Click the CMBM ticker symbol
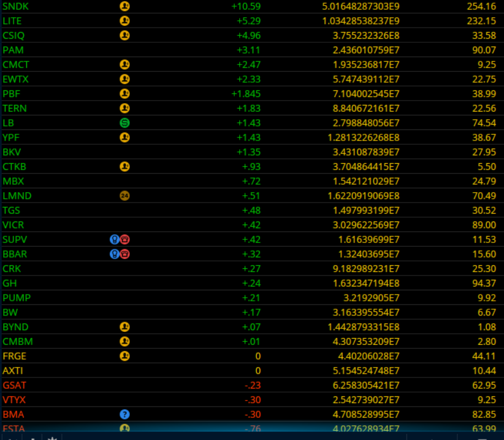 pos(18,341)
